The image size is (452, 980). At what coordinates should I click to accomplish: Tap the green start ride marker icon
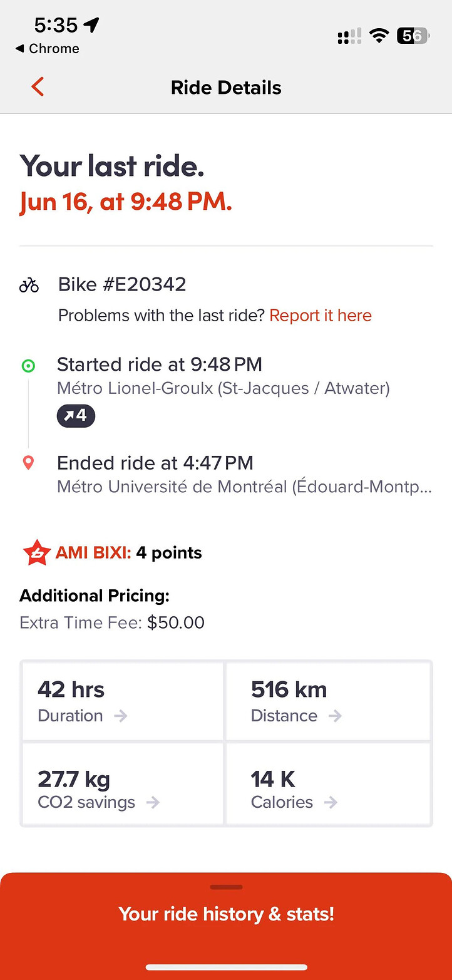pos(28,366)
